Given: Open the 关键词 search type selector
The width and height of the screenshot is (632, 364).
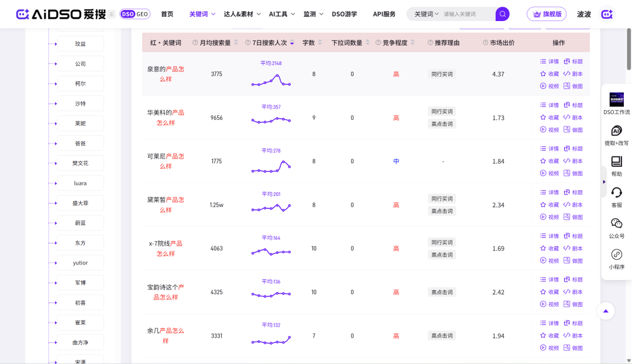Looking at the screenshot, I should [x=426, y=14].
